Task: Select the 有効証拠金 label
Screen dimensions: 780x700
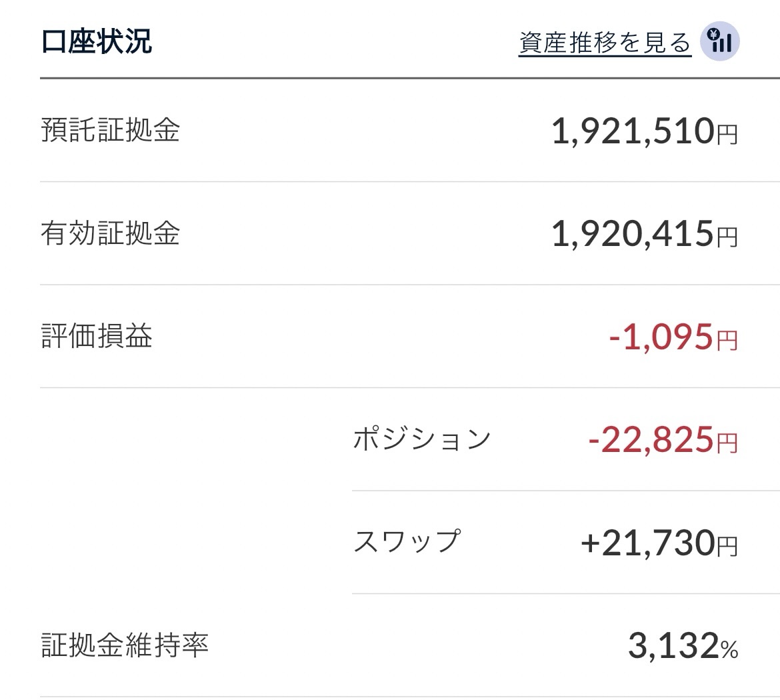Action: [111, 233]
